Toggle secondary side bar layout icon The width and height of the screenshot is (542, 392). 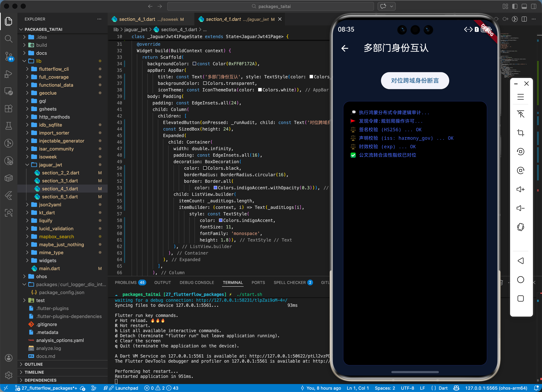click(534, 7)
